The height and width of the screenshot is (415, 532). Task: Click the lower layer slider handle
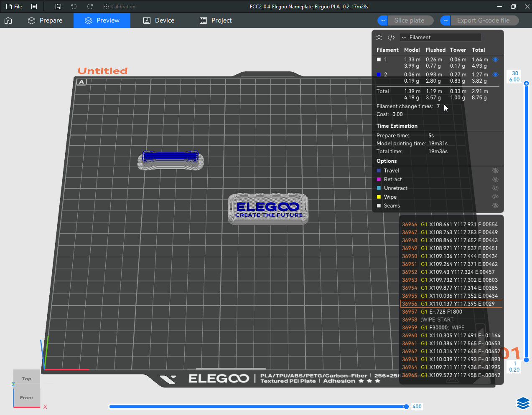(527, 360)
